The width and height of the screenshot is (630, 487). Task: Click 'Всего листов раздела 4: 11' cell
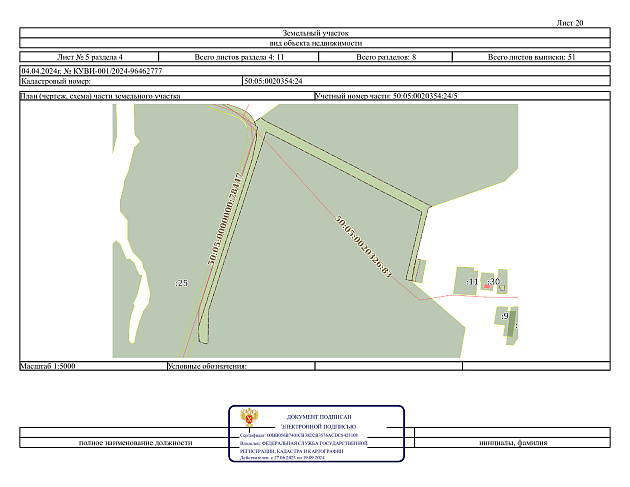246,58
